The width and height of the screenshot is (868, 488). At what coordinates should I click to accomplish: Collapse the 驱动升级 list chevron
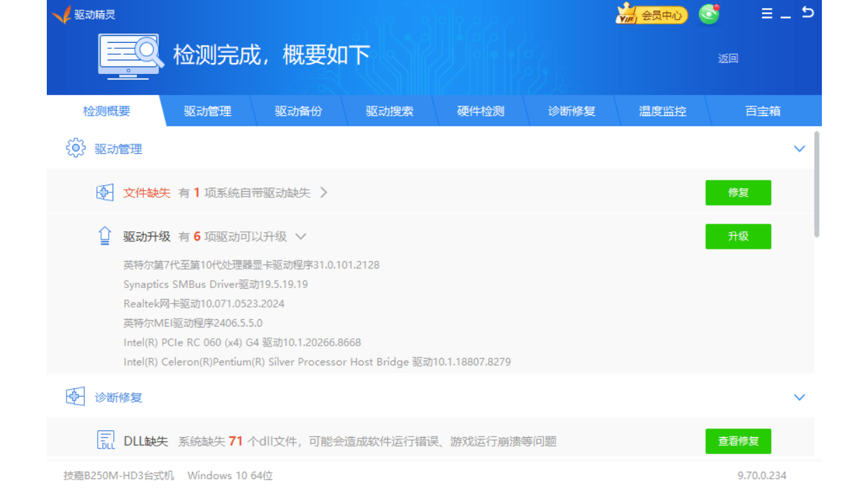click(x=301, y=237)
